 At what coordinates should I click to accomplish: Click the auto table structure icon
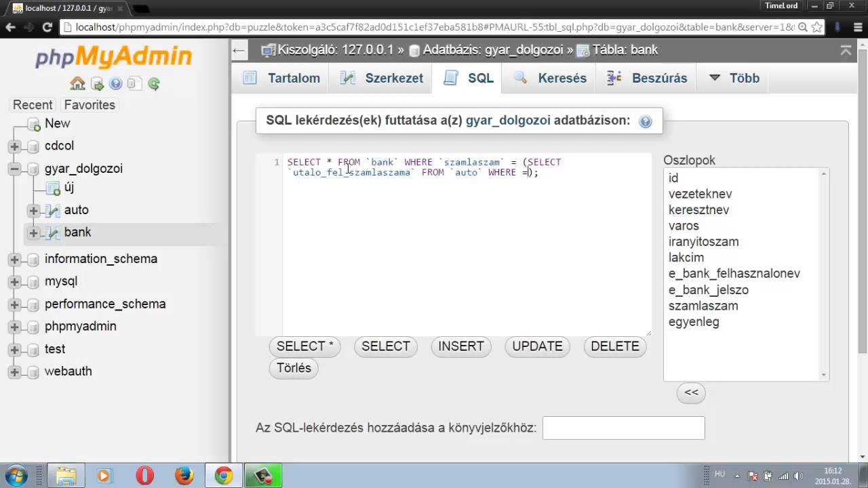(x=53, y=211)
